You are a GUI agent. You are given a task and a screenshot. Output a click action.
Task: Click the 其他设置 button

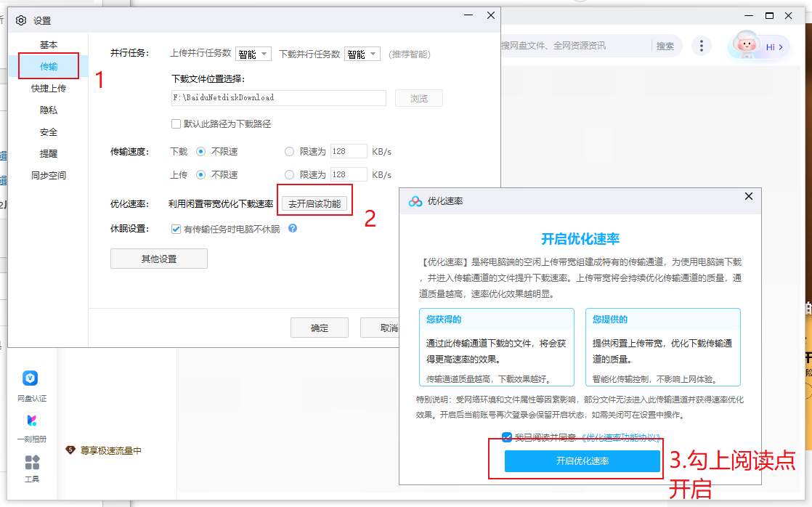pyautogui.click(x=159, y=259)
